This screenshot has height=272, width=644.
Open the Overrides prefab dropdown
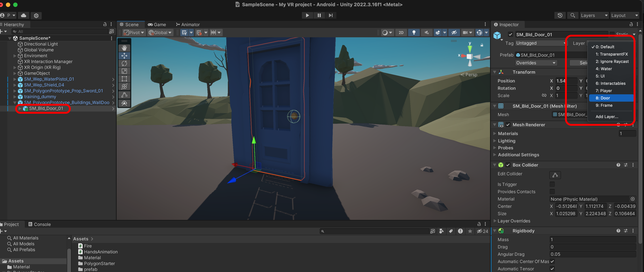[x=536, y=63]
